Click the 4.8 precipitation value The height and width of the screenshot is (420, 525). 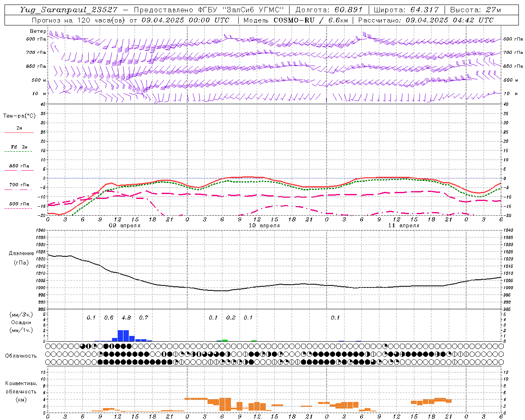[126, 318]
